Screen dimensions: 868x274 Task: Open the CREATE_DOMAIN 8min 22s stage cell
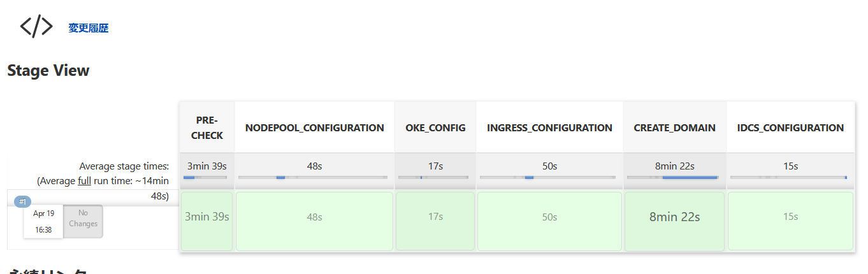(x=674, y=217)
